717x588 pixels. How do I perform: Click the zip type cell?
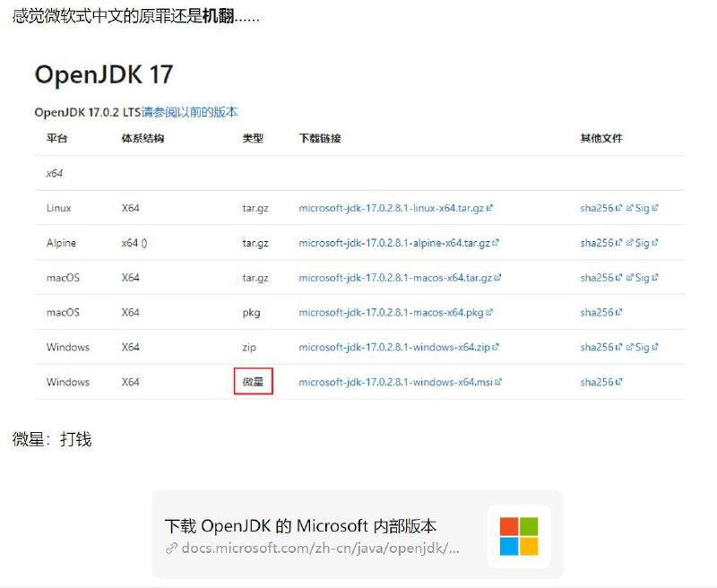(x=249, y=348)
